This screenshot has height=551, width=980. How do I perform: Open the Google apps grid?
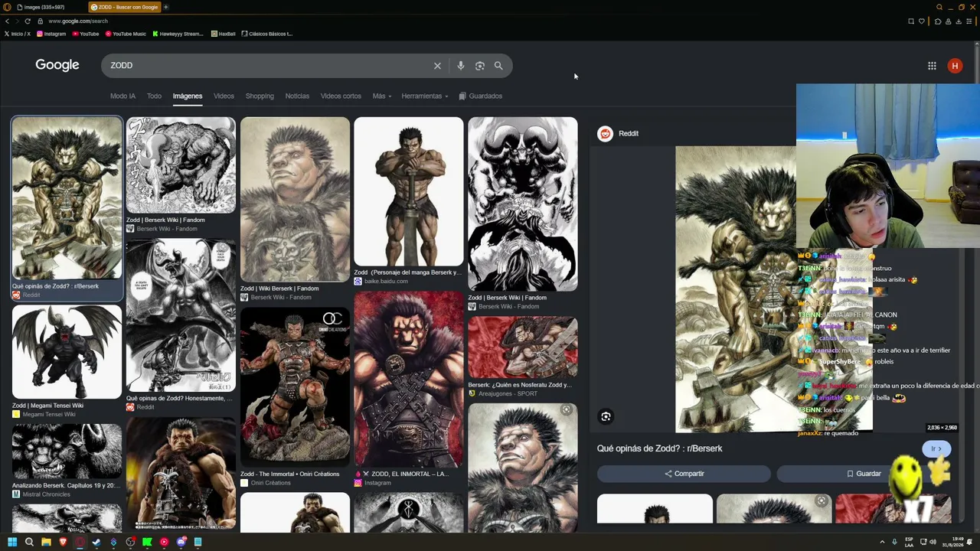point(932,66)
